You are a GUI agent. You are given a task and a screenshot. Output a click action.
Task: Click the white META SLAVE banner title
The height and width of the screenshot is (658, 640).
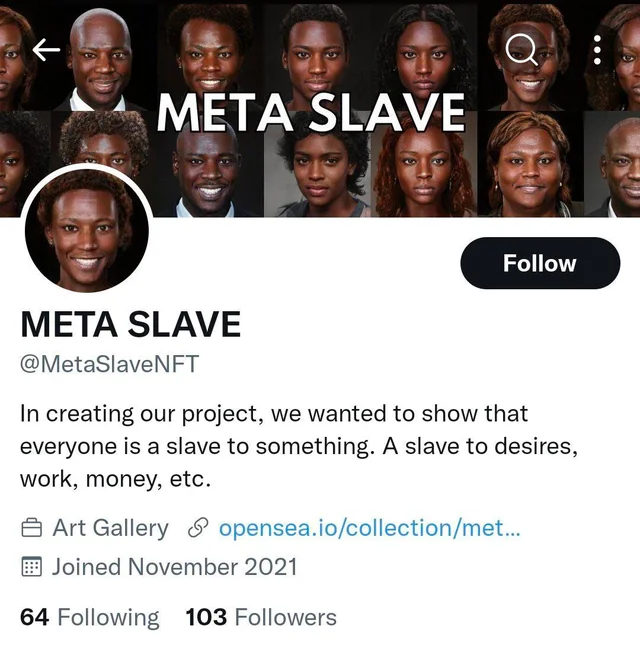(312, 113)
